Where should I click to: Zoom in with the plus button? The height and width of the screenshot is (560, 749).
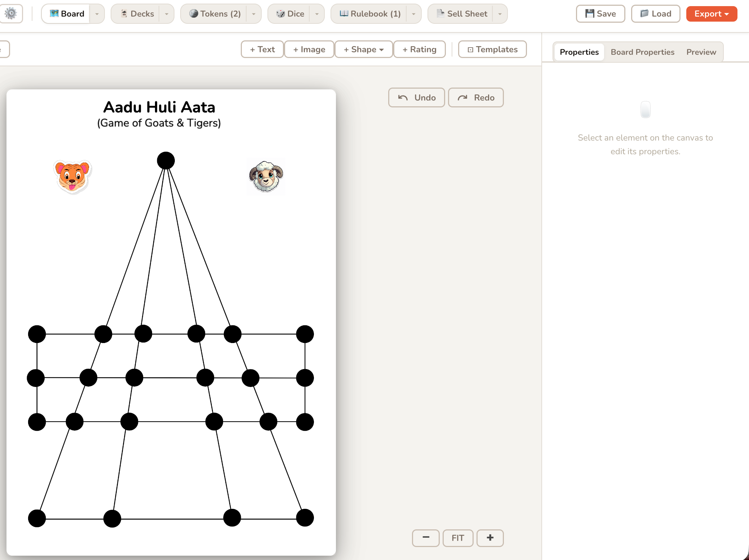click(x=490, y=538)
